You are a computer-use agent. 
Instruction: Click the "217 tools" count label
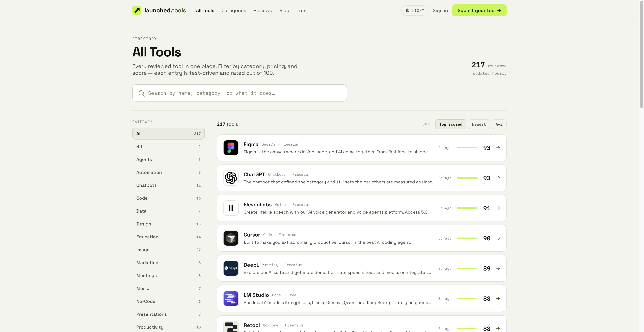point(227,124)
